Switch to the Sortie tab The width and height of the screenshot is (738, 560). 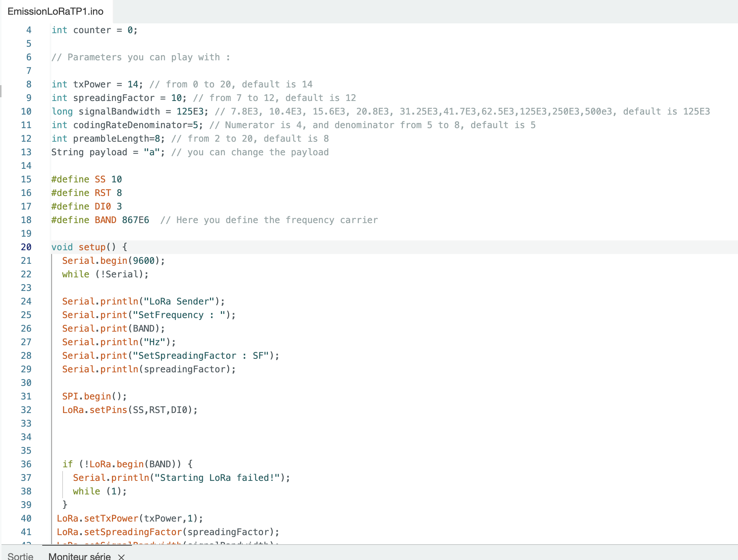click(x=20, y=556)
